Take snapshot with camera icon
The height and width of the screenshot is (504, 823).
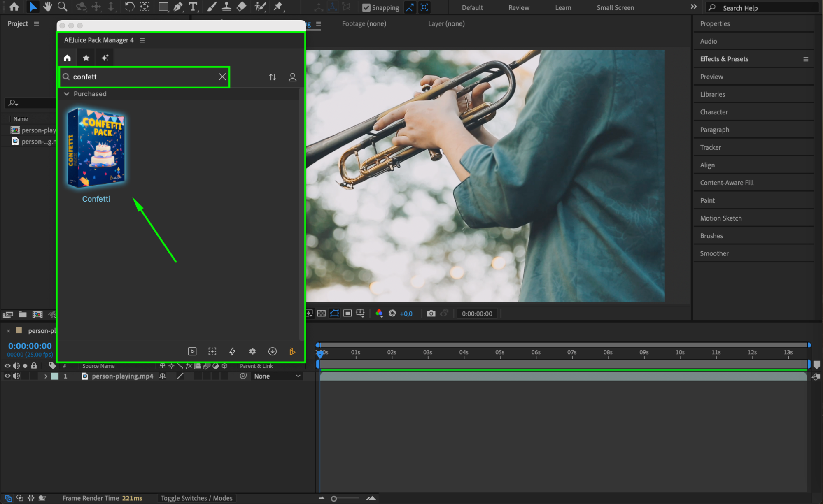coord(431,314)
